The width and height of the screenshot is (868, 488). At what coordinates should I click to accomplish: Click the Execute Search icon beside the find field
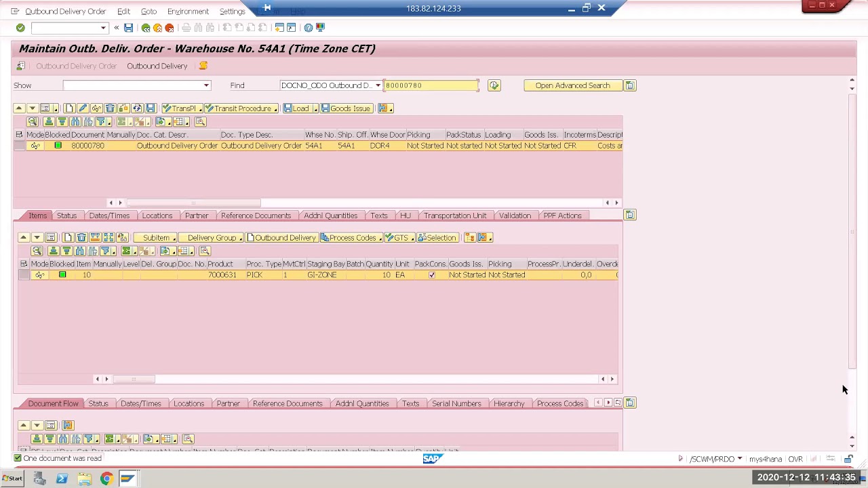click(x=494, y=85)
